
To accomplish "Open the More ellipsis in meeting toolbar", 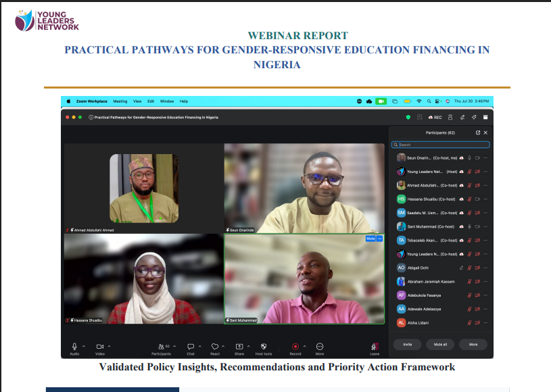I will click(320, 346).
